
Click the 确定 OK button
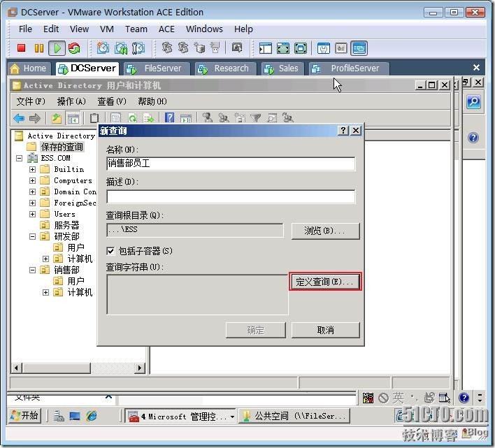coord(255,331)
